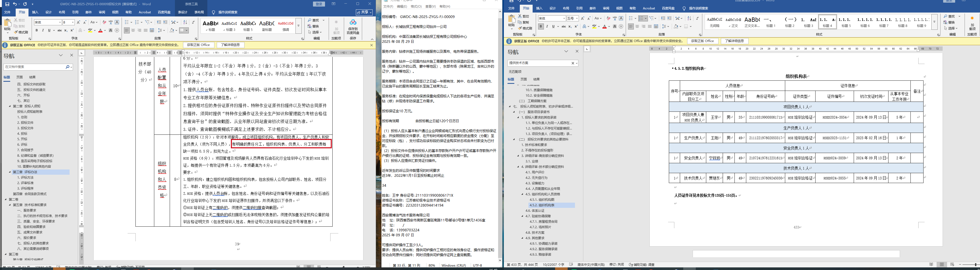The height and width of the screenshot is (270, 980).
Task: Collapse 第二章 投标人须知 in left navigation tree
Action: tap(10, 106)
